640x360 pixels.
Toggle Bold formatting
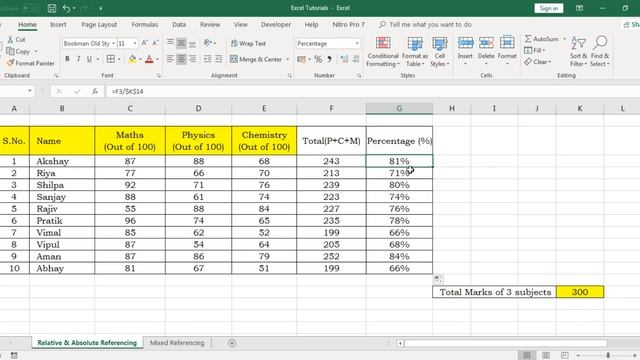pos(67,59)
